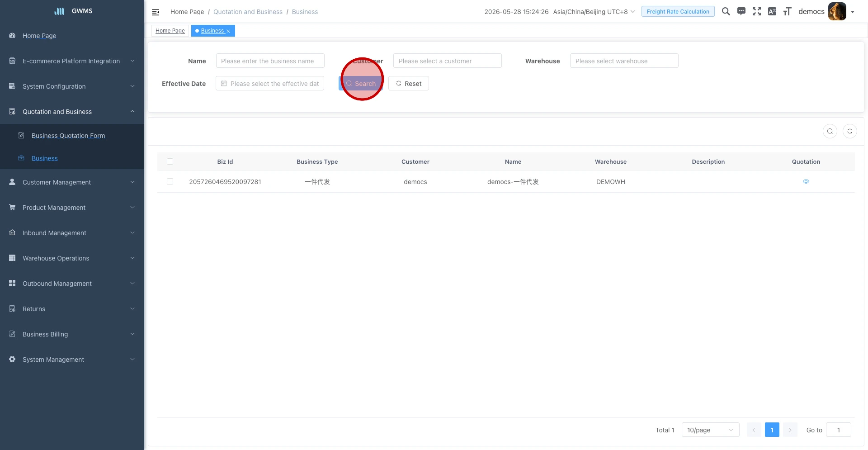Expand Product Management chevron
Viewport: 868px width, 450px height.
coord(132,207)
